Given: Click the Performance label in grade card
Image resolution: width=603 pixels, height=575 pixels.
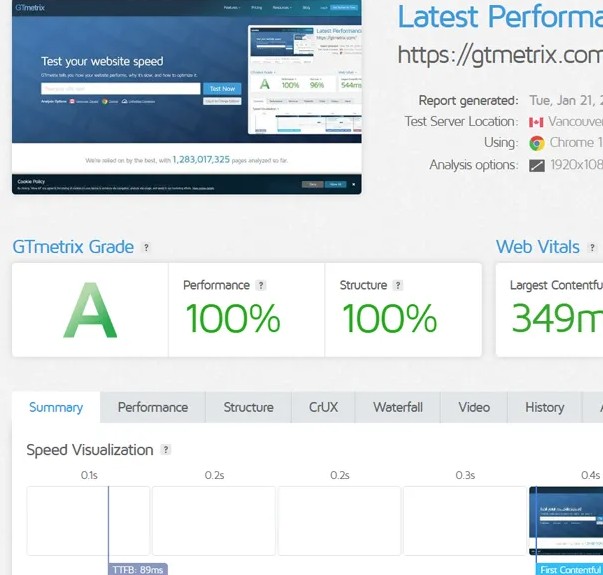Looking at the screenshot, I should 217,285.
